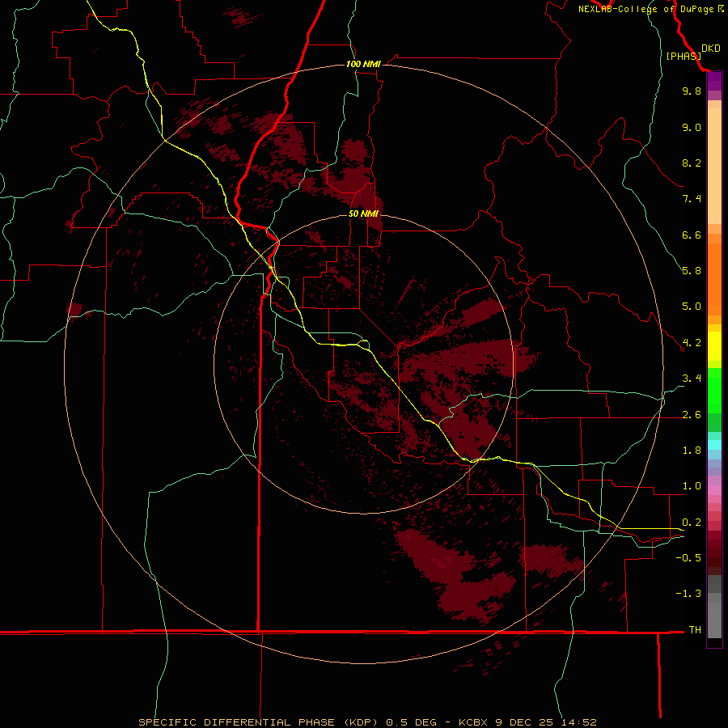Click the DKD label above the color scale
The height and width of the screenshot is (728, 728).
pyautogui.click(x=711, y=49)
